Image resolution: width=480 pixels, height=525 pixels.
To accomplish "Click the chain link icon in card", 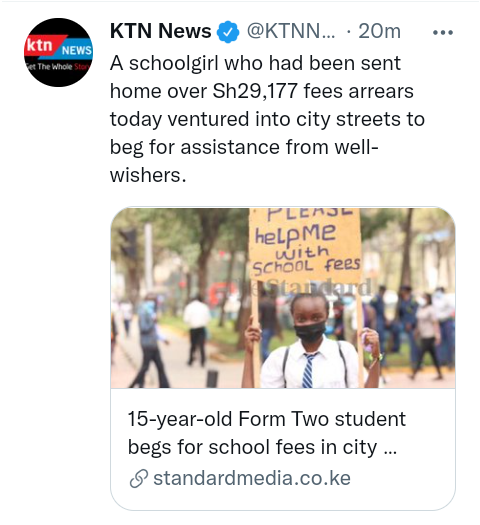I will pos(139,478).
